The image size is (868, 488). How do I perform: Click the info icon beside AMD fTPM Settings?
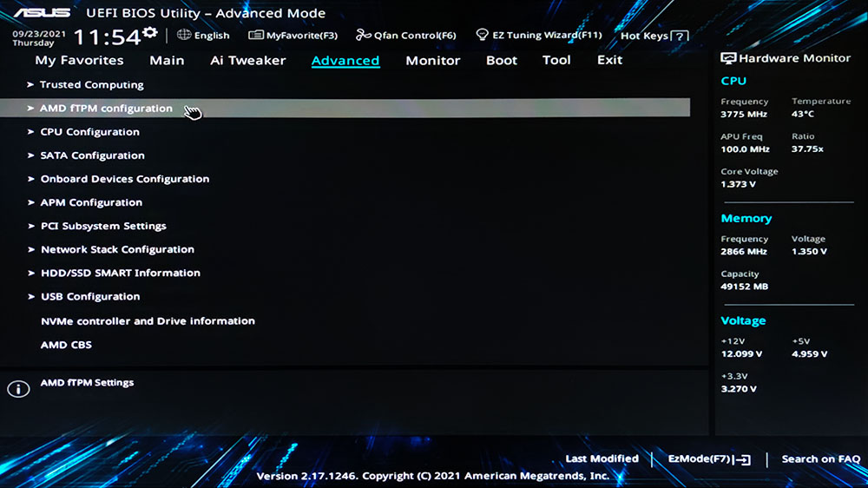coord(18,388)
